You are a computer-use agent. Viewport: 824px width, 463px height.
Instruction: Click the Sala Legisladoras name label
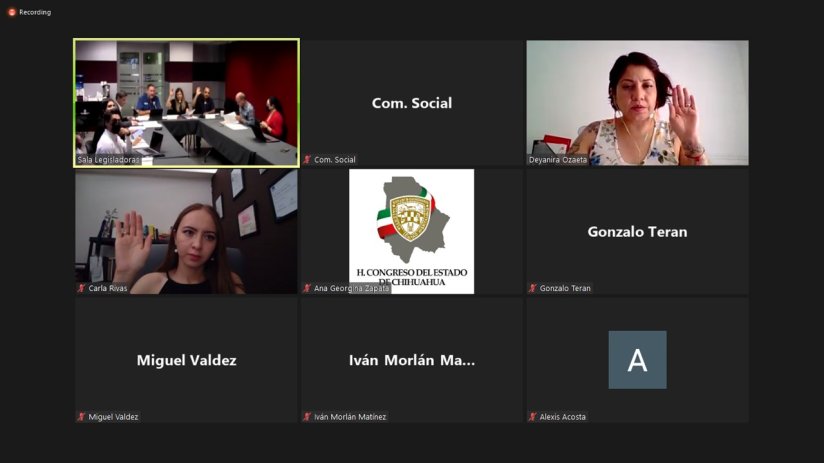pyautogui.click(x=108, y=160)
